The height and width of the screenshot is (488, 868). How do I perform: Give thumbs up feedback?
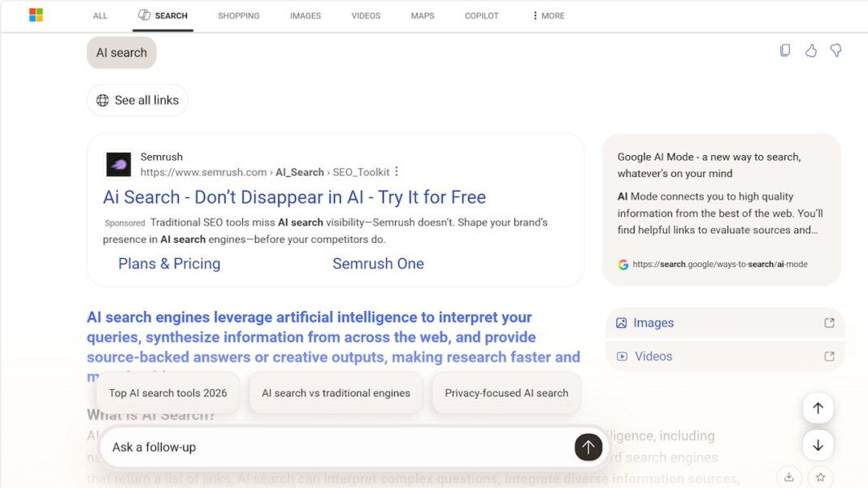(811, 50)
